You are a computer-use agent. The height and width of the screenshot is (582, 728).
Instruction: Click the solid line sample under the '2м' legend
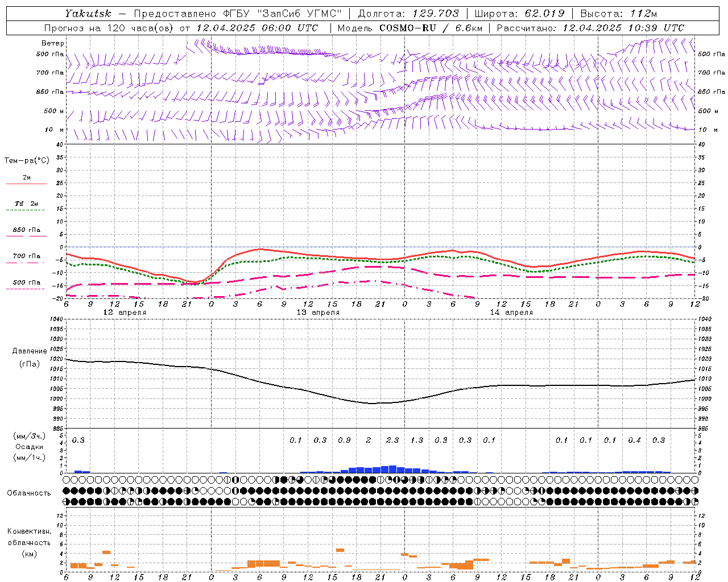click(x=26, y=184)
